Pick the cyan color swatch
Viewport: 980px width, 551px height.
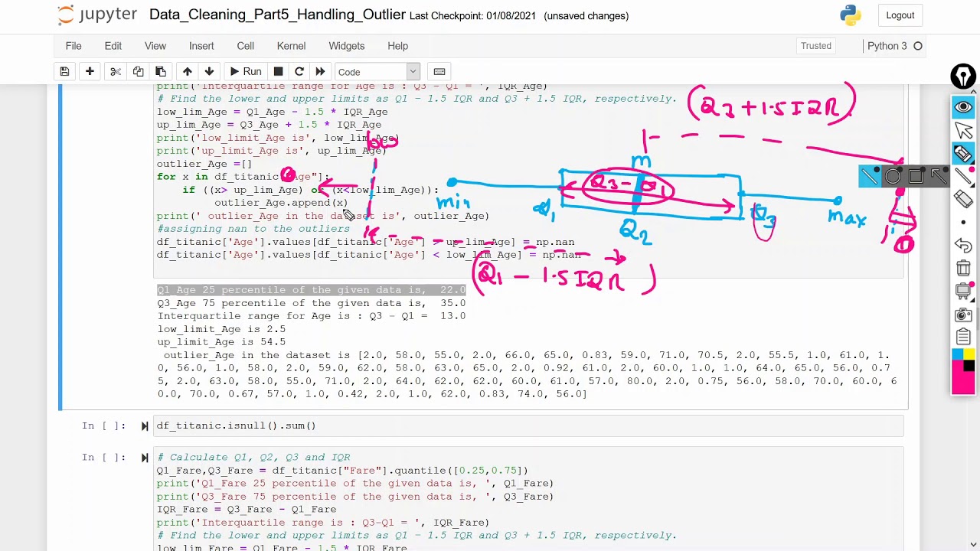tap(957, 354)
